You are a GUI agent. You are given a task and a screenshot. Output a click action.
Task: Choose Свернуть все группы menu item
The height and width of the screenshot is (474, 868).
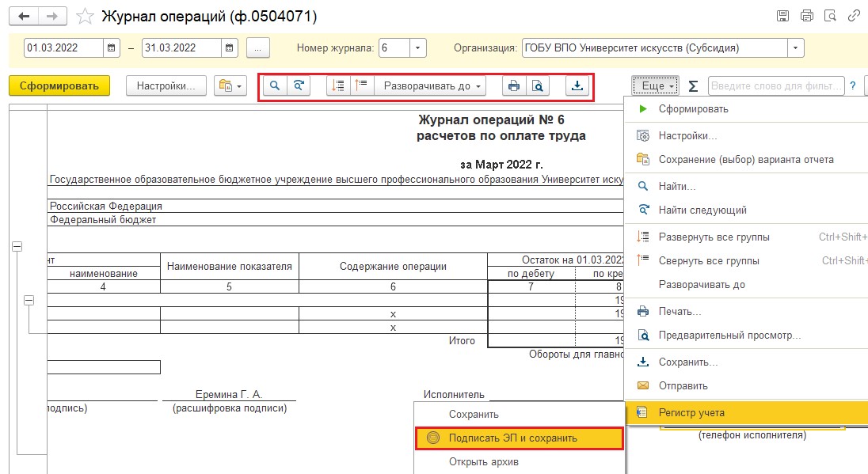click(746, 260)
